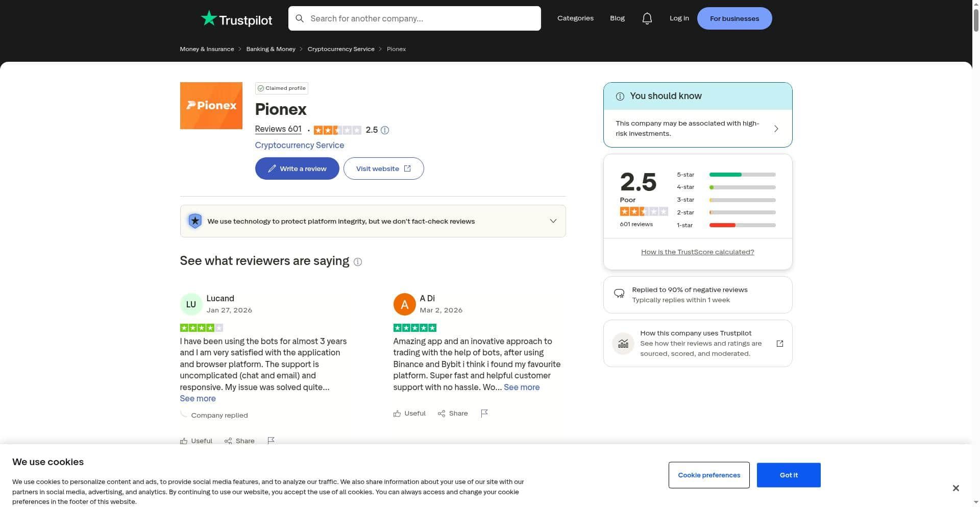Open Cookie preferences
The width and height of the screenshot is (980, 507).
click(x=709, y=475)
